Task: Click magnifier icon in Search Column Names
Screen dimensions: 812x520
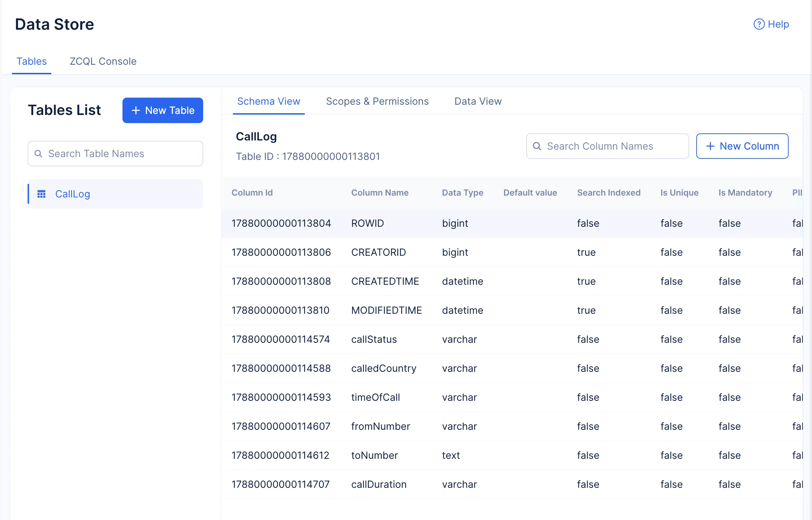Action: click(537, 146)
